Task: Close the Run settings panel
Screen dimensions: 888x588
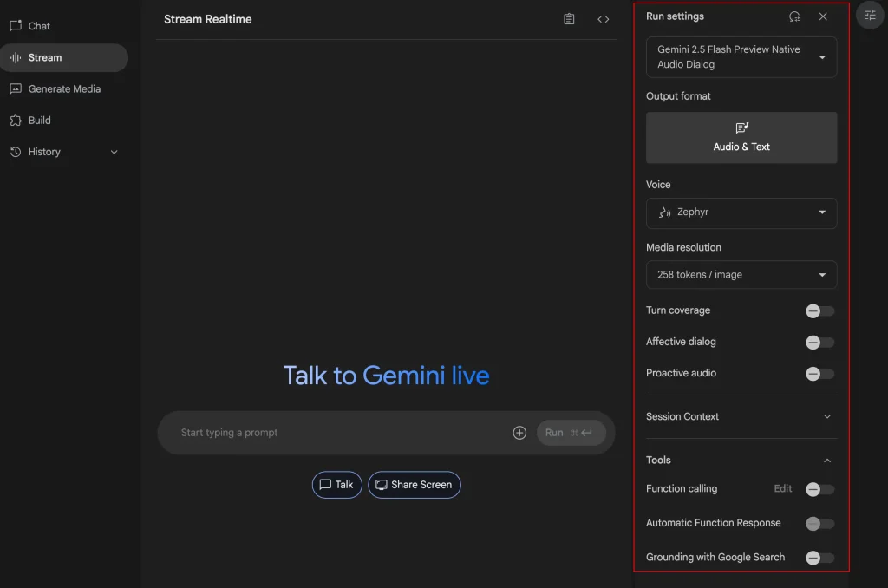Action: click(x=823, y=16)
